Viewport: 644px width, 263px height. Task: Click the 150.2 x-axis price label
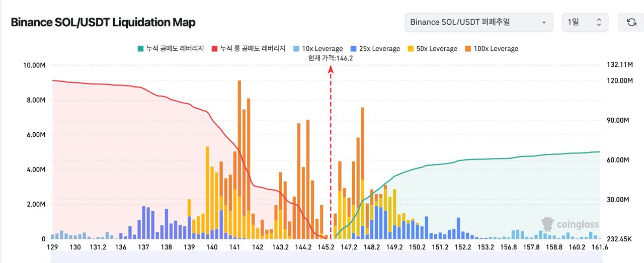click(x=417, y=247)
